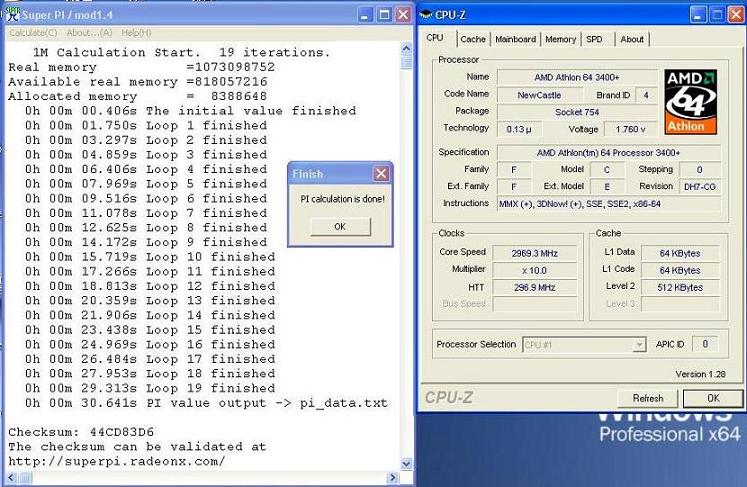747x487 pixels.
Task: Close the CPU-Z window
Action: [x=736, y=15]
